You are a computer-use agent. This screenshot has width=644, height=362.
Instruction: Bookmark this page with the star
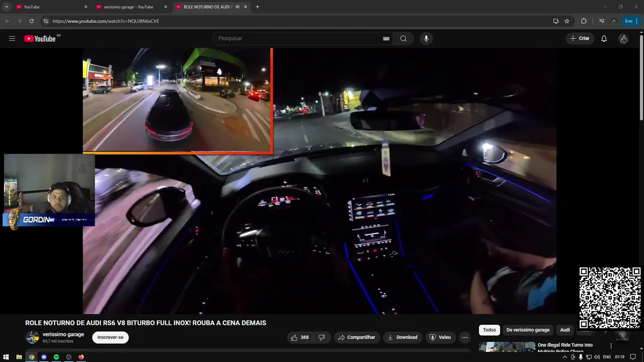tap(567, 21)
